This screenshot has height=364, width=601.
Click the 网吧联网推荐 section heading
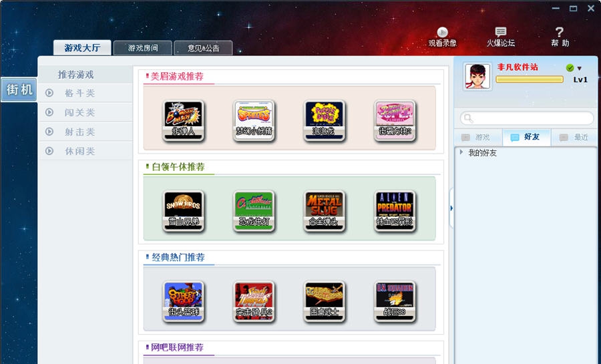(x=177, y=347)
